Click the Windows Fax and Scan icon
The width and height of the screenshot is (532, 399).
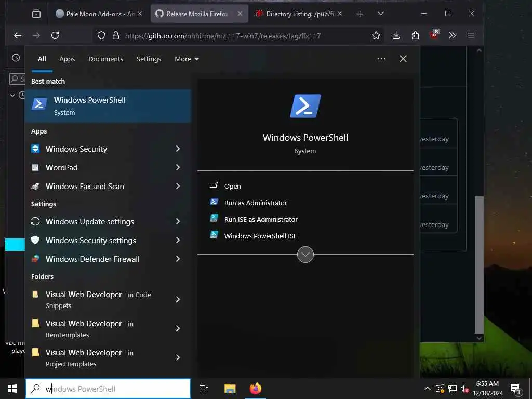tap(35, 186)
